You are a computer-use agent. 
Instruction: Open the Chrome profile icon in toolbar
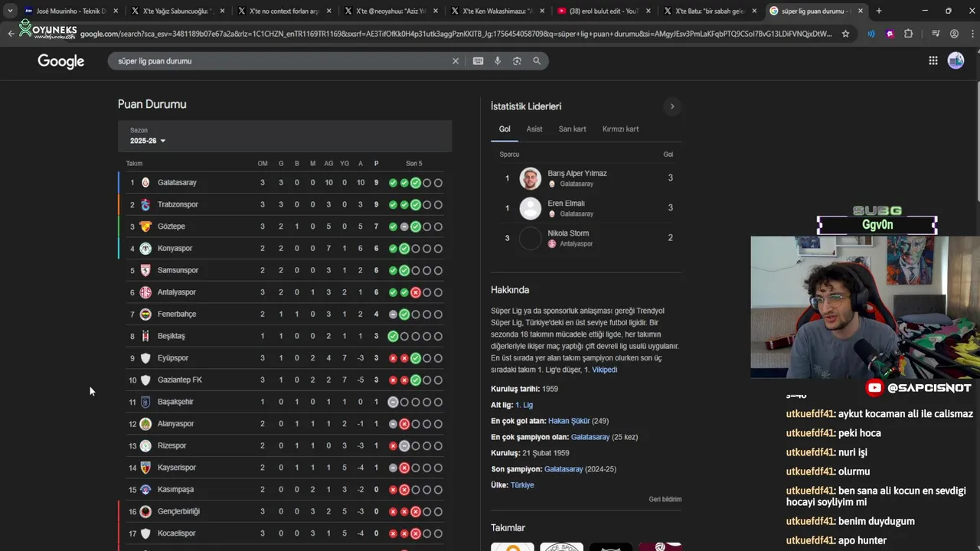(x=954, y=34)
